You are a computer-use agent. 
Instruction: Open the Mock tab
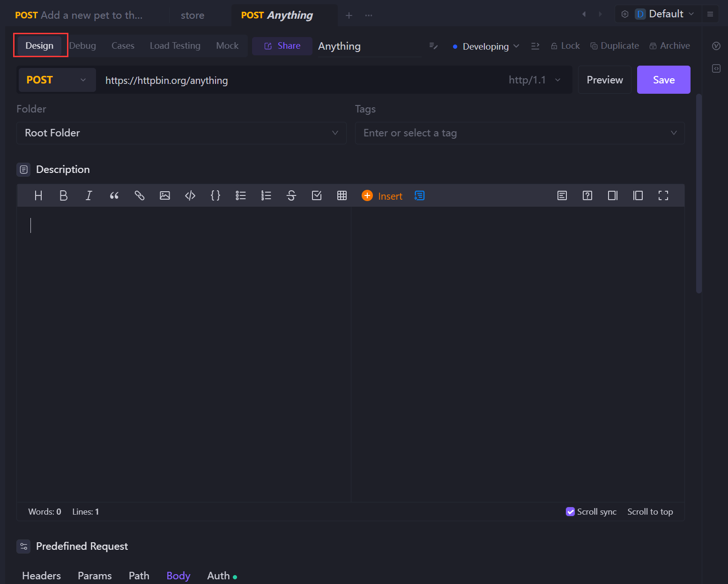click(227, 45)
